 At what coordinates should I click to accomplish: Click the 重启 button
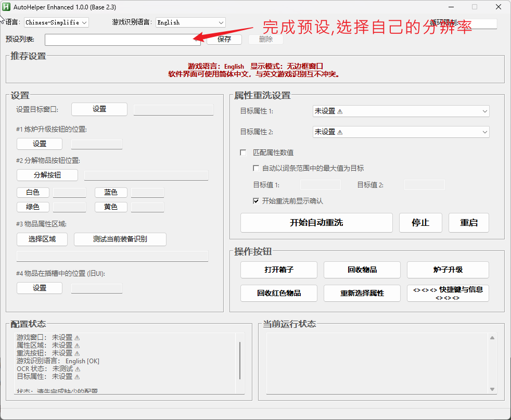click(x=469, y=223)
